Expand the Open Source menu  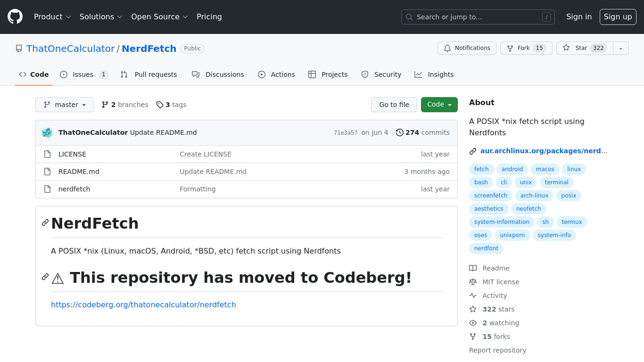[x=159, y=16]
